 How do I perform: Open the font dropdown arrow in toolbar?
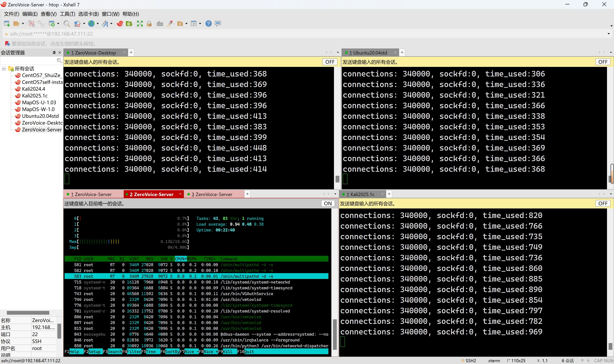point(112,24)
